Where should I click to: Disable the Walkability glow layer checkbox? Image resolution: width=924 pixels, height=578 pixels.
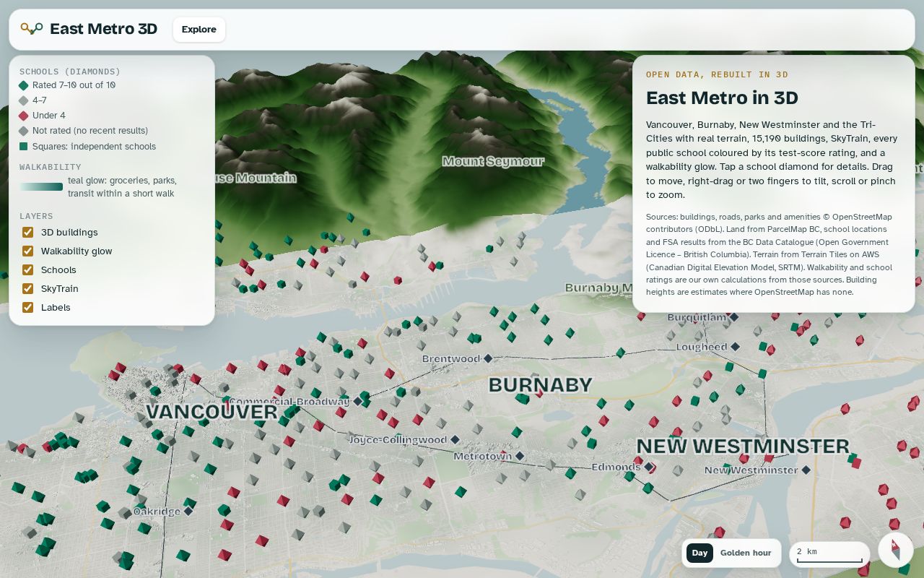[27, 251]
